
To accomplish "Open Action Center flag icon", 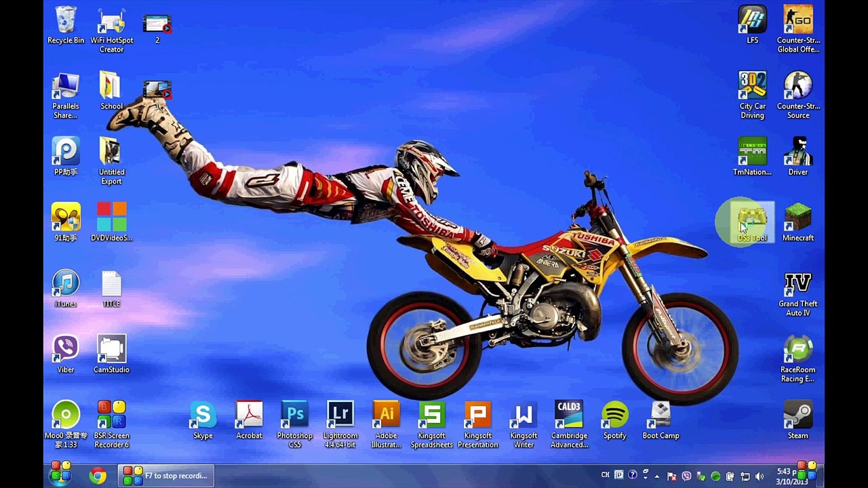I will click(671, 476).
